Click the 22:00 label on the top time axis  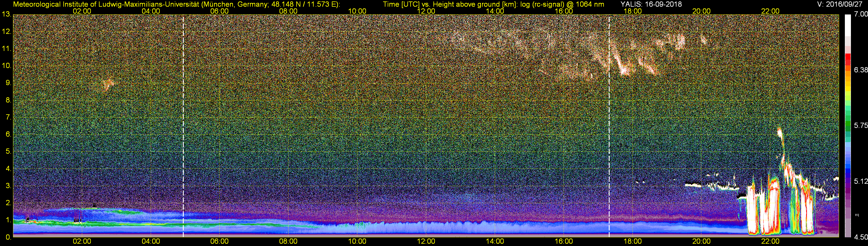[770, 11]
